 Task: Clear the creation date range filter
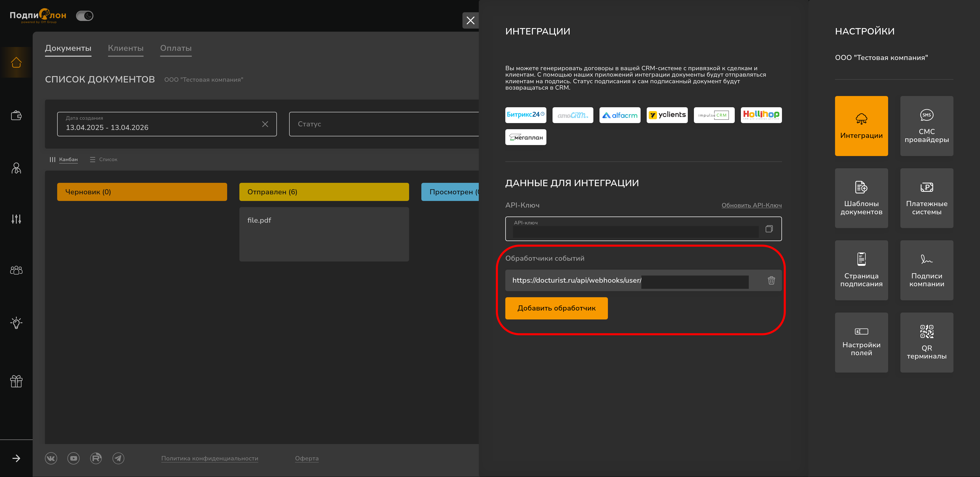[265, 124]
